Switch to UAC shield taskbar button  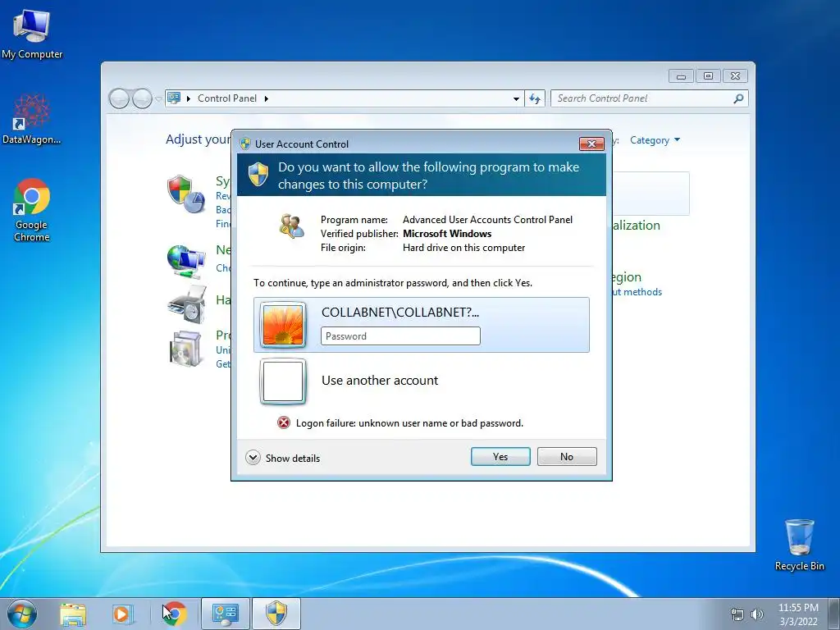click(276, 614)
